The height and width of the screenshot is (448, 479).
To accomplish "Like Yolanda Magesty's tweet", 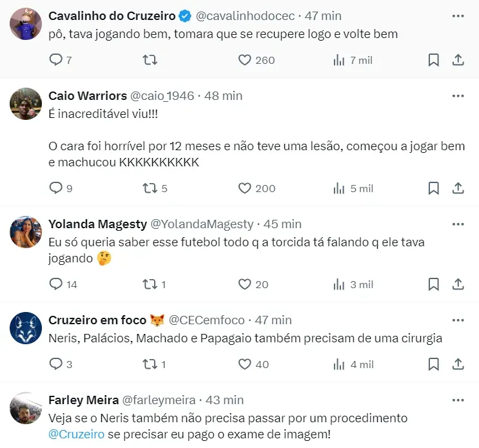I will coord(244,284).
